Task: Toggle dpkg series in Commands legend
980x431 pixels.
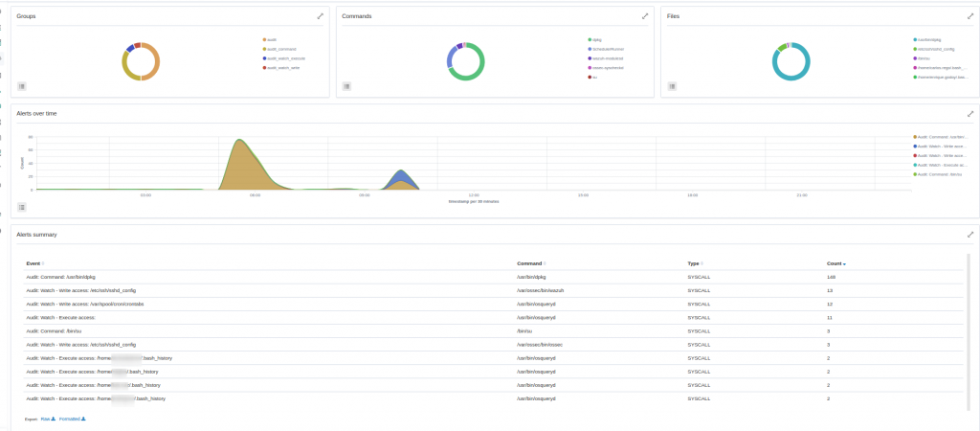Action: (596, 39)
